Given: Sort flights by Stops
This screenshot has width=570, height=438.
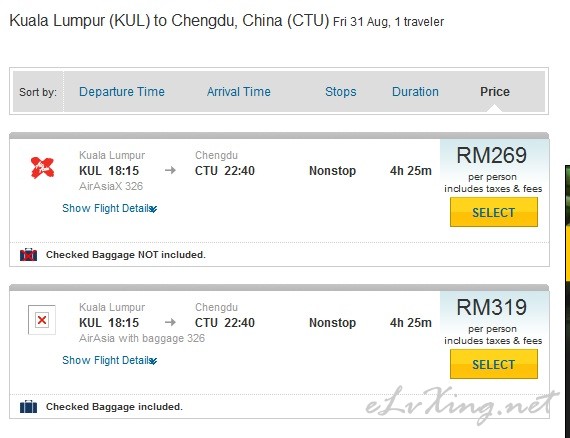Looking at the screenshot, I should 341,92.
